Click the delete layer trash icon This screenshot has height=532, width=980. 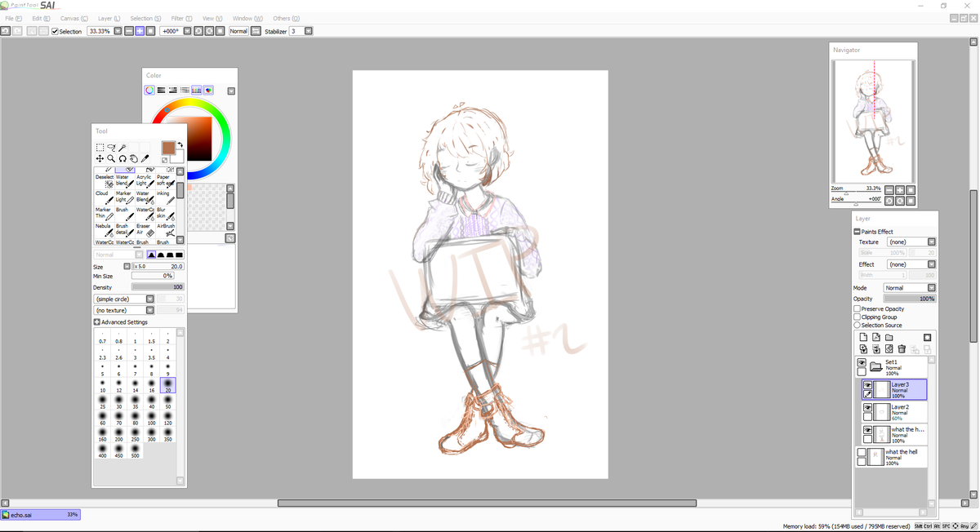tap(902, 349)
